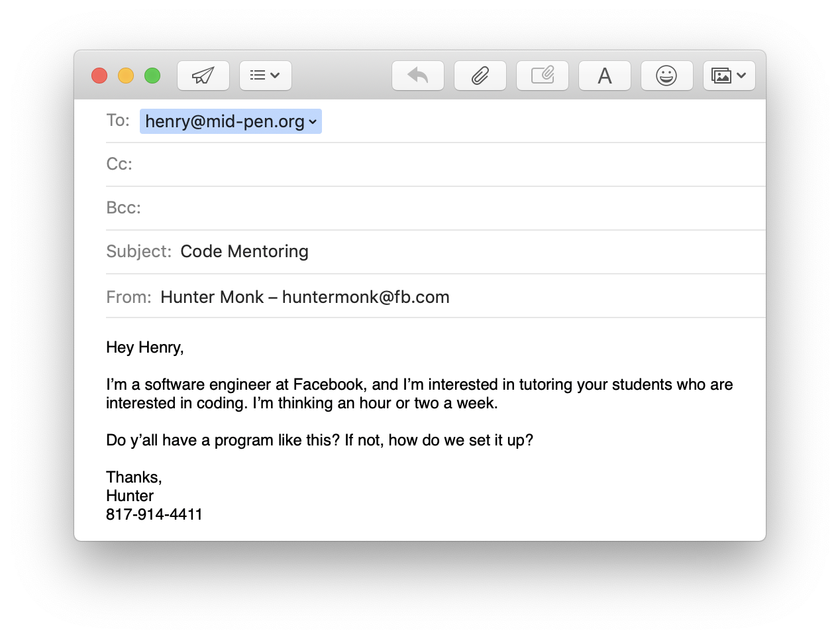Select the From address huntermonk@fb.com
This screenshot has height=639, width=840.
(x=366, y=297)
